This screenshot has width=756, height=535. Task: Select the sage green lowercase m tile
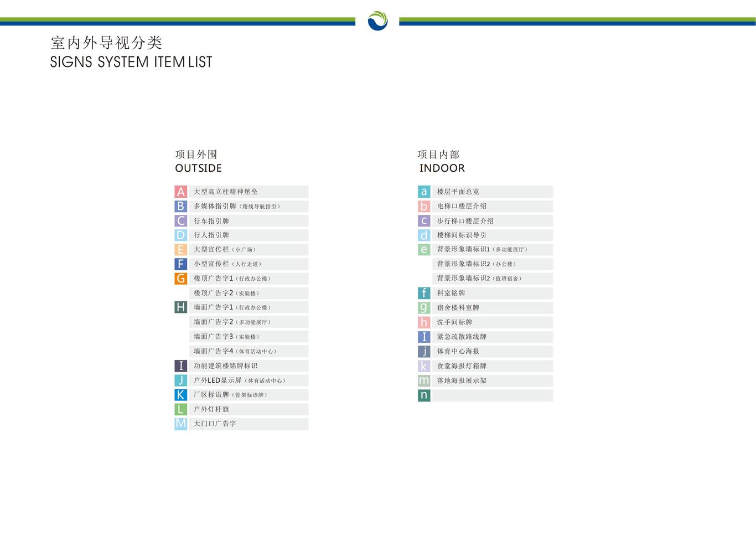(424, 380)
